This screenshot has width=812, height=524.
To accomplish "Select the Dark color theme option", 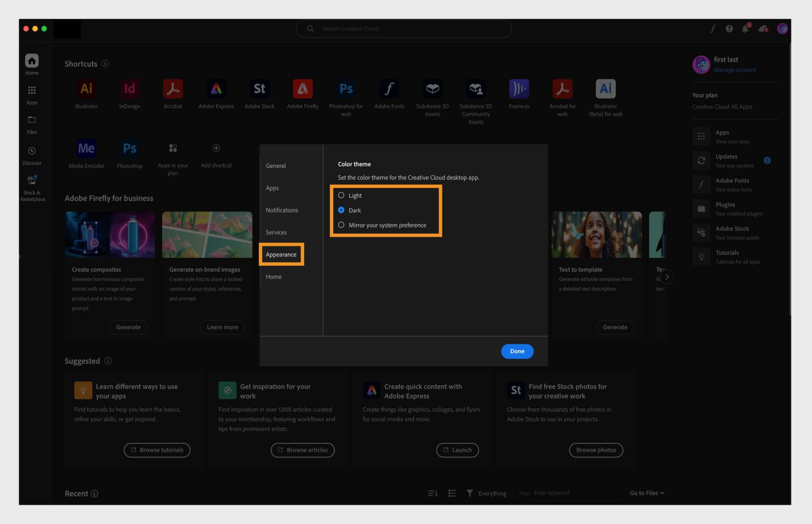I will click(x=341, y=210).
